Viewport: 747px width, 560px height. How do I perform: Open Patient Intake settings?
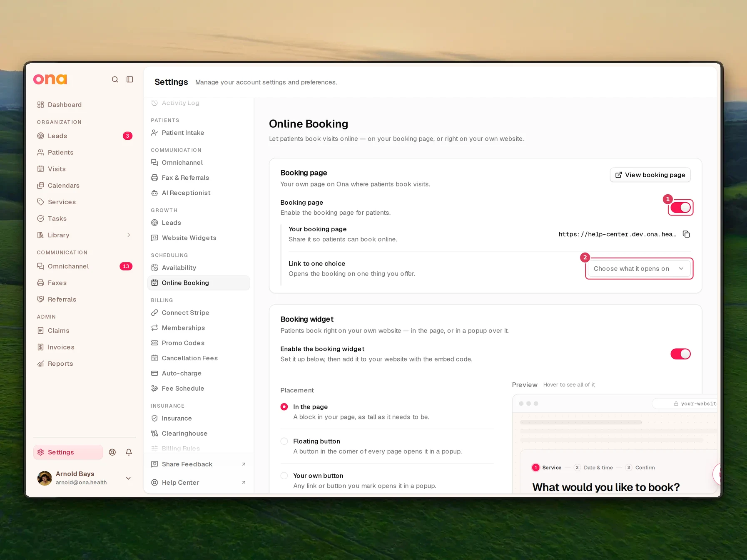pos(199,133)
